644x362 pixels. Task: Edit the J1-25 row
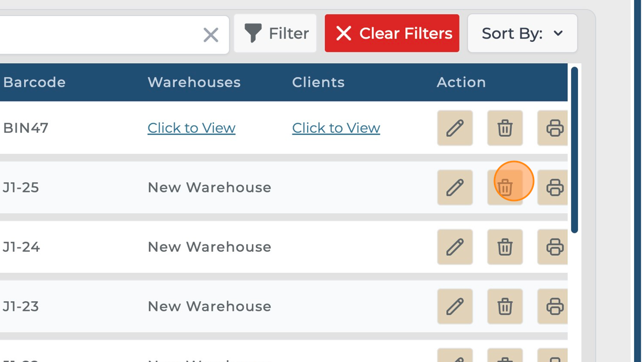point(455,187)
